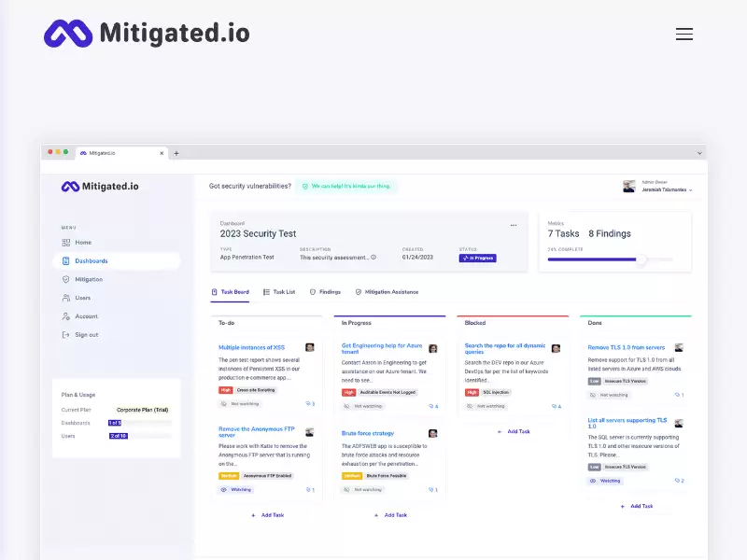747x560 pixels.
Task: Toggle Watching on Anonymous FTP server card
Action: 236,489
